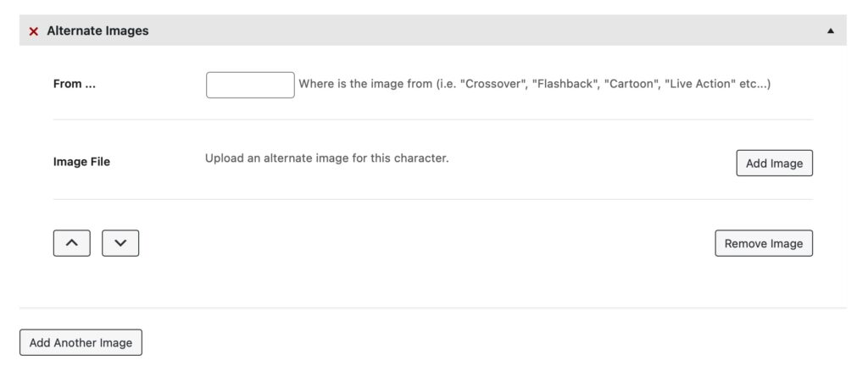Move image group down with chevron
Viewport: 868px width, 388px height.
point(120,243)
